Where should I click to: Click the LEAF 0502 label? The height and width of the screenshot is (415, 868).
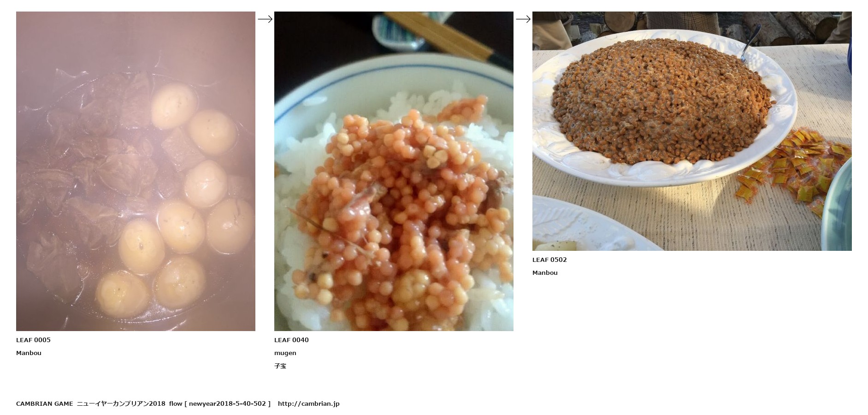coord(549,260)
